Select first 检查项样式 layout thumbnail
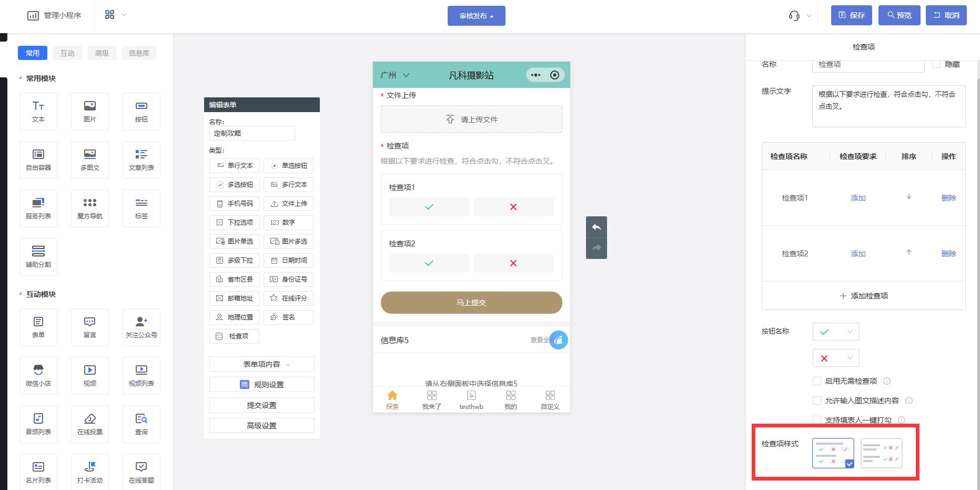 click(833, 453)
